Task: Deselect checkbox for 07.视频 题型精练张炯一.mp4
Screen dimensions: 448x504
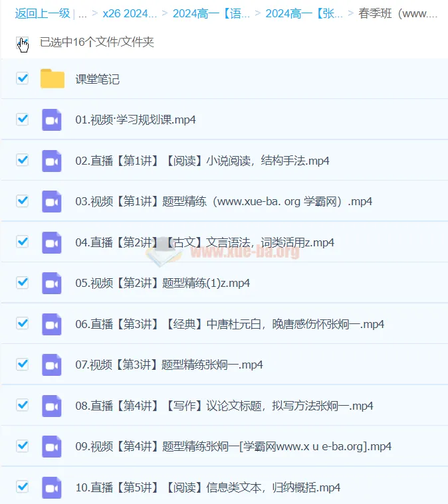Action: [x=23, y=364]
